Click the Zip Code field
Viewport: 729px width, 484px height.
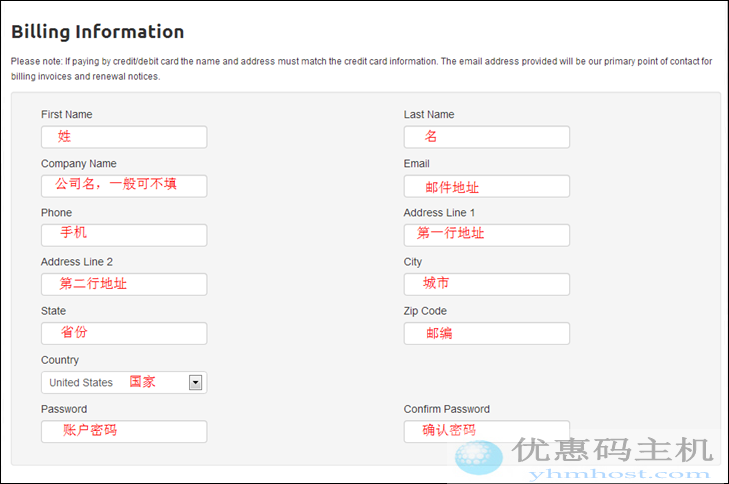pyautogui.click(x=487, y=333)
